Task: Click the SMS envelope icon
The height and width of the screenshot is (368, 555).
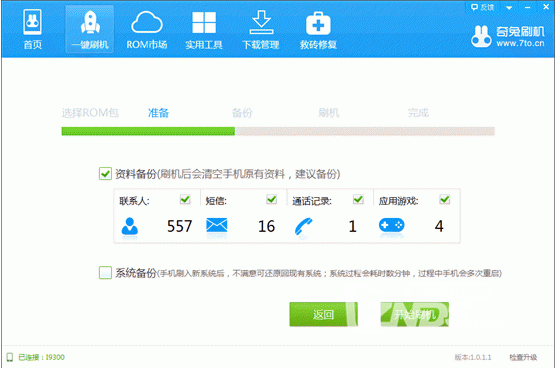Action: point(217,225)
